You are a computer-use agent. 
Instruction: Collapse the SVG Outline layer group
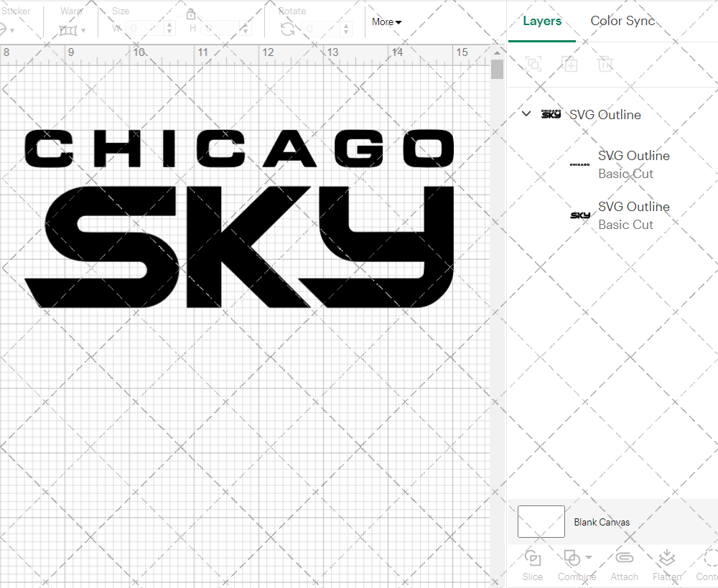click(x=526, y=113)
